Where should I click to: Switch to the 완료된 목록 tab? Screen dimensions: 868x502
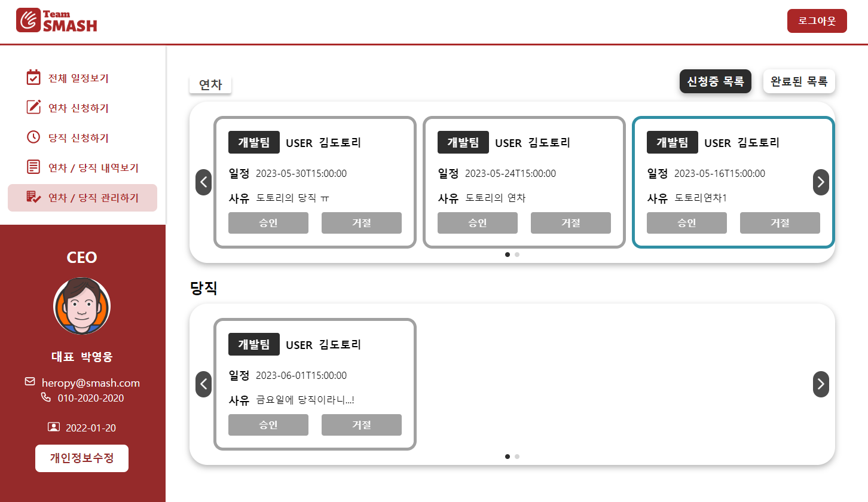(799, 81)
